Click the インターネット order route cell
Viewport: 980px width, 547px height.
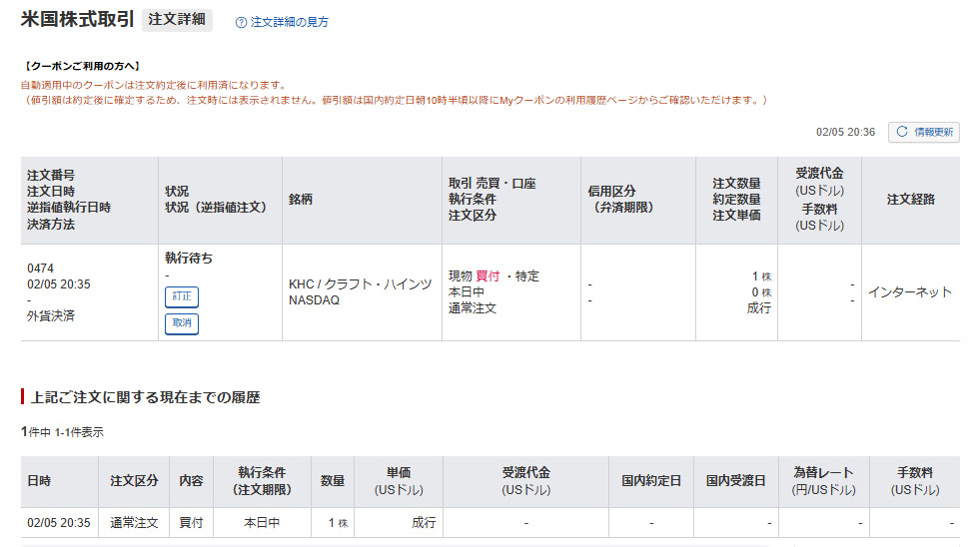pyautogui.click(x=909, y=292)
